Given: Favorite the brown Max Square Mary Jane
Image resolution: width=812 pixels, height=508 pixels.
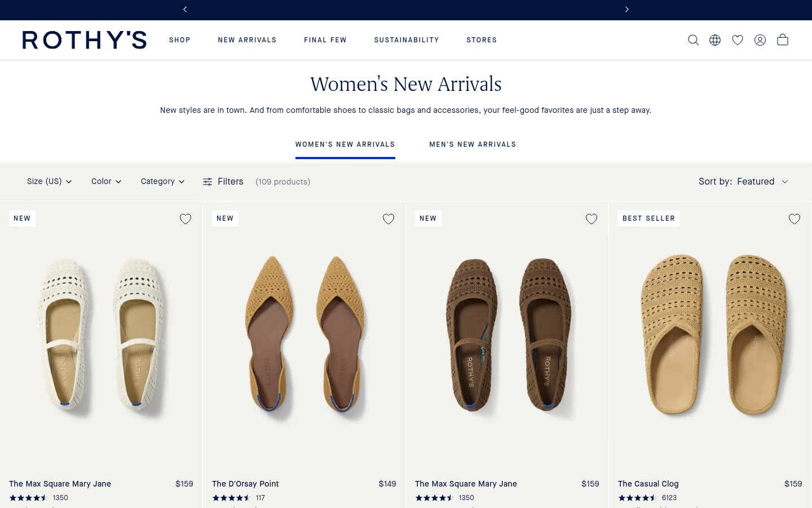Looking at the screenshot, I should pos(592,219).
